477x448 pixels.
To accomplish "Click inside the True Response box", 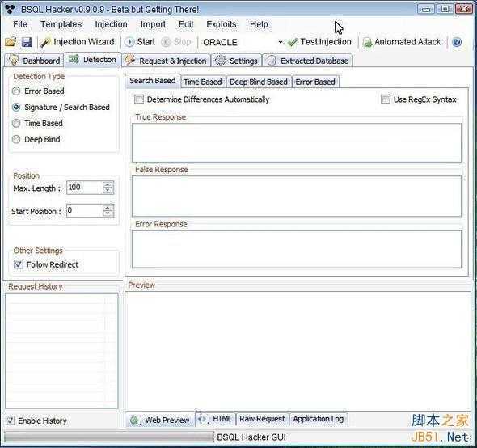I will point(297,142).
